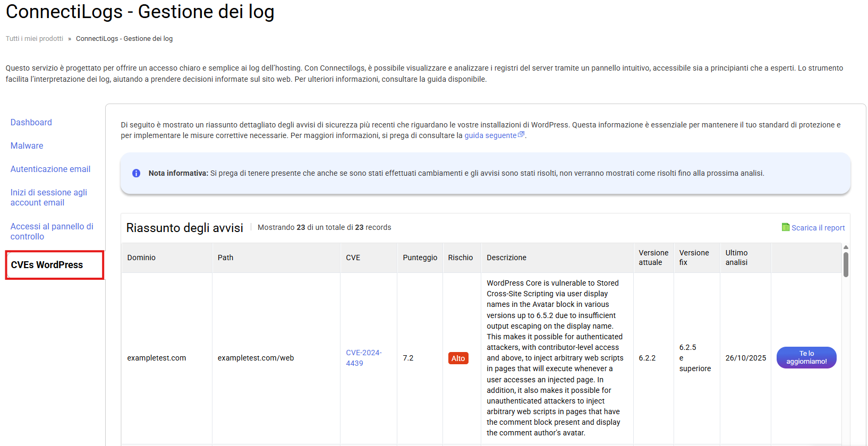Click the red Alto risk badge

pyautogui.click(x=458, y=358)
